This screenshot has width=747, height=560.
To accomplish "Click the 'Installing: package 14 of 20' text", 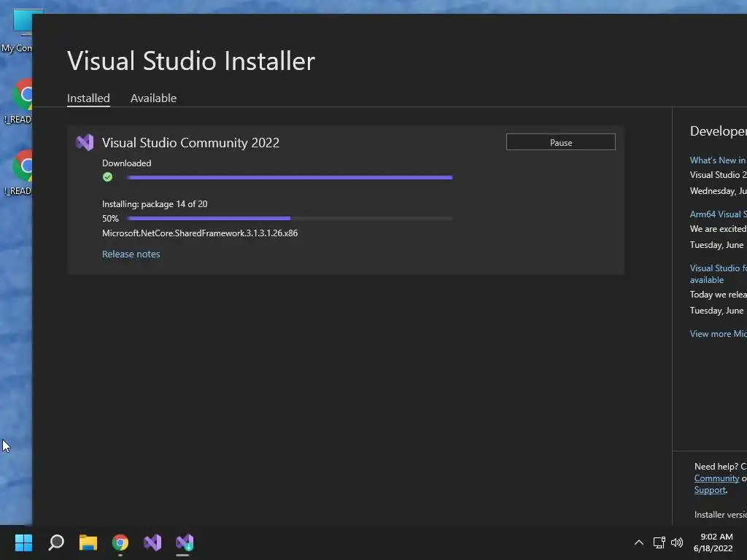I will (155, 204).
